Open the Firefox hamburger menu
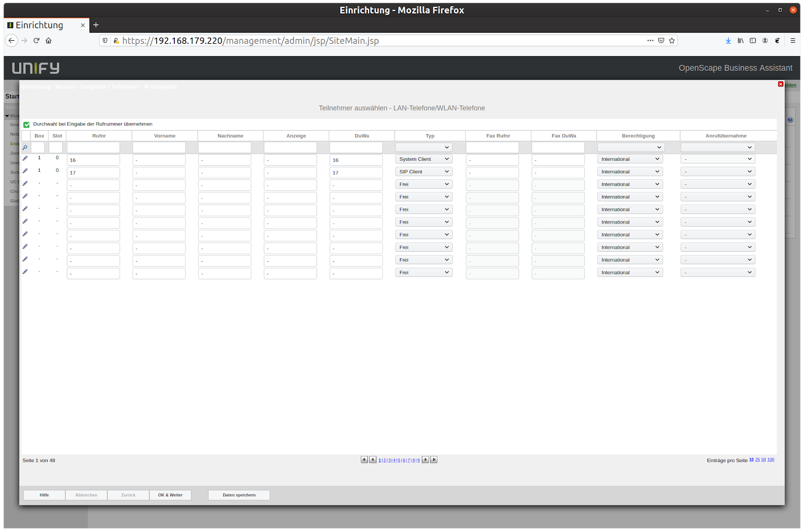Image resolution: width=804 pixels, height=532 pixels. pyautogui.click(x=793, y=41)
